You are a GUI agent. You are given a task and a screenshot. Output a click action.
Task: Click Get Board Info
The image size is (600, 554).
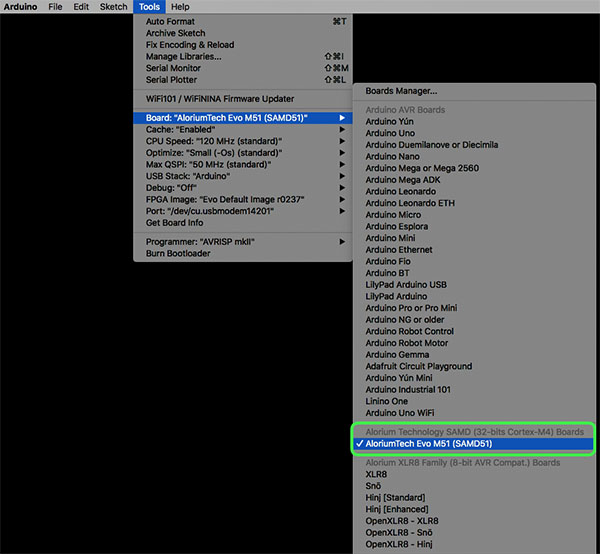click(243, 223)
